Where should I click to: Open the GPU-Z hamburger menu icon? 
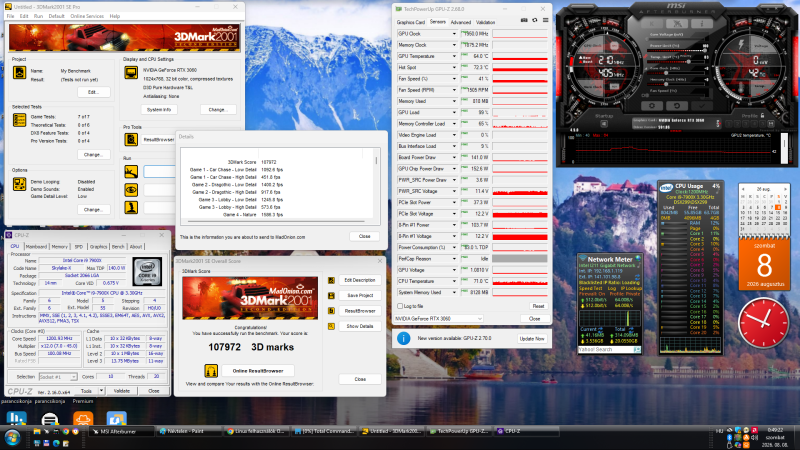click(545, 20)
